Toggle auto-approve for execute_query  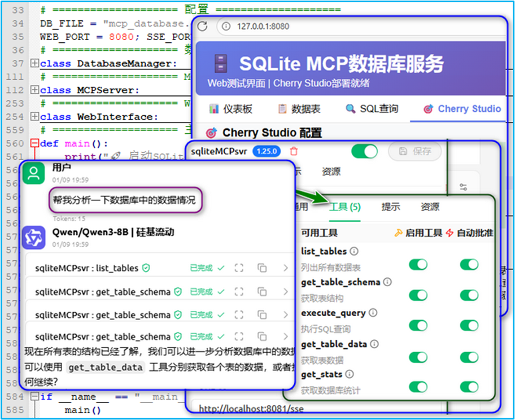pos(469,325)
